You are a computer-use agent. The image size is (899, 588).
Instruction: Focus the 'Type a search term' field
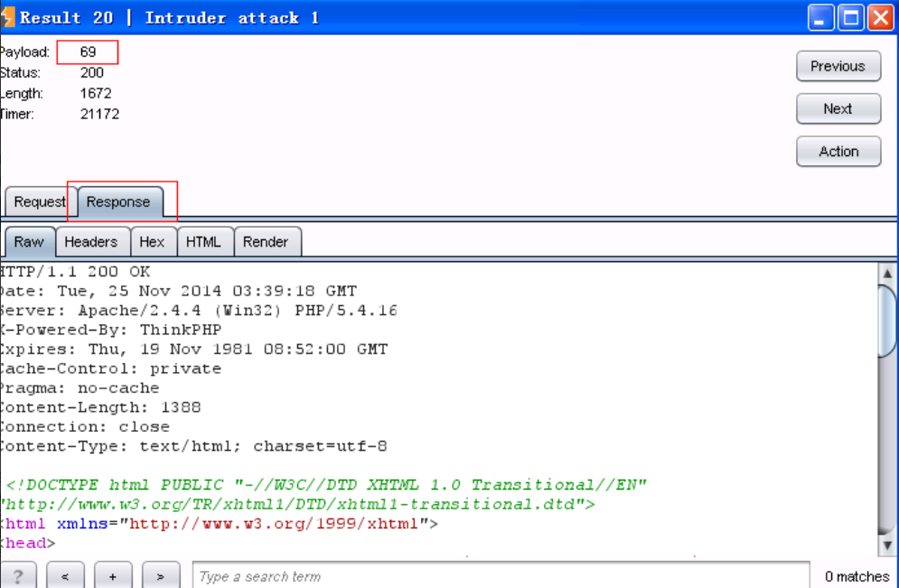point(501,576)
